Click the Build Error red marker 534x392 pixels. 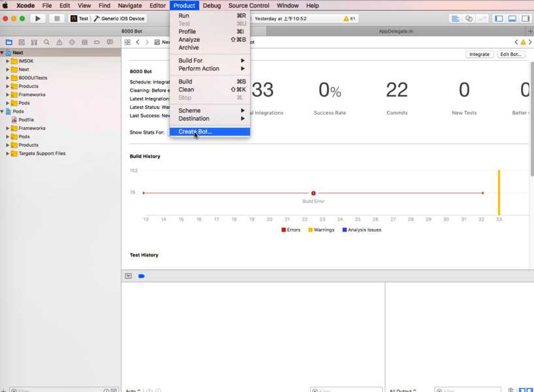coord(313,193)
